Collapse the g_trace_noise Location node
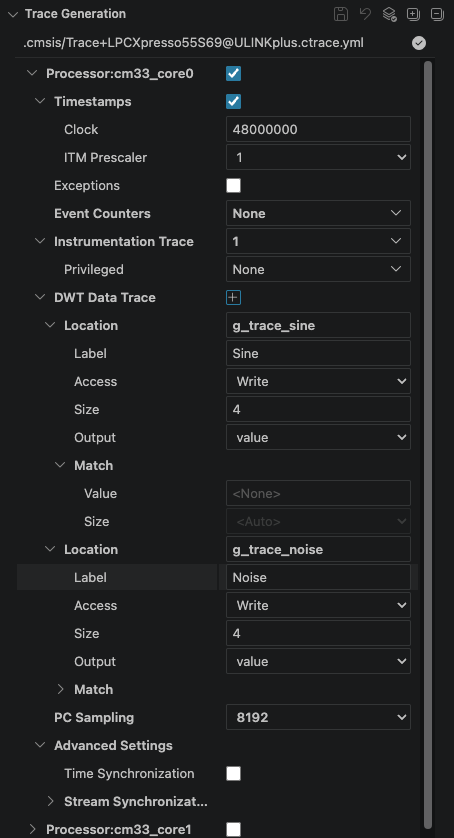This screenshot has height=838, width=454. coord(50,549)
